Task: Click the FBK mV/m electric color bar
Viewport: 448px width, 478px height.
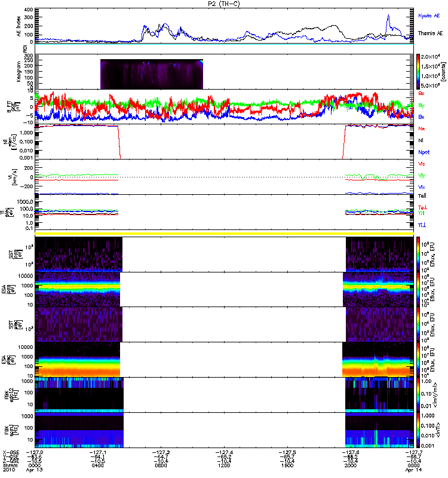Action: [x=418, y=395]
